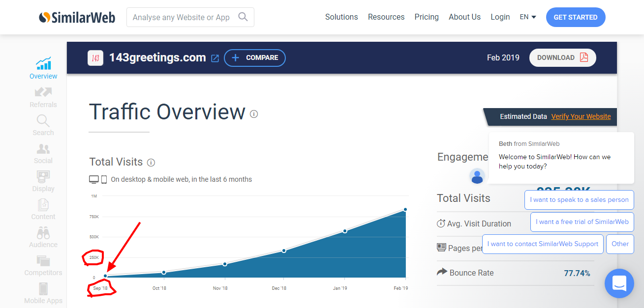Image resolution: width=644 pixels, height=308 pixels.
Task: Click the Oct '18 chart data point
Action: [x=164, y=272]
